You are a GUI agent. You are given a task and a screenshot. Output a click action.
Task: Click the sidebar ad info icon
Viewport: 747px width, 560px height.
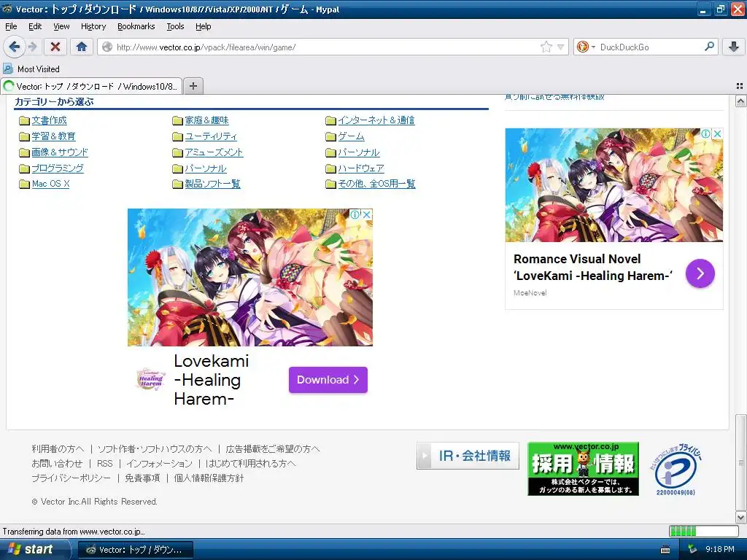[x=705, y=134]
